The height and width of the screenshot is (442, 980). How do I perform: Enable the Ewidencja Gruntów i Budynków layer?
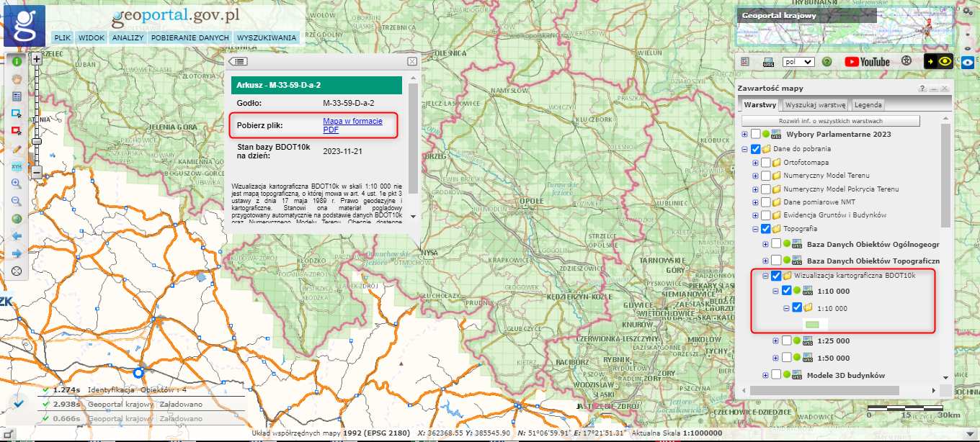[x=766, y=215]
